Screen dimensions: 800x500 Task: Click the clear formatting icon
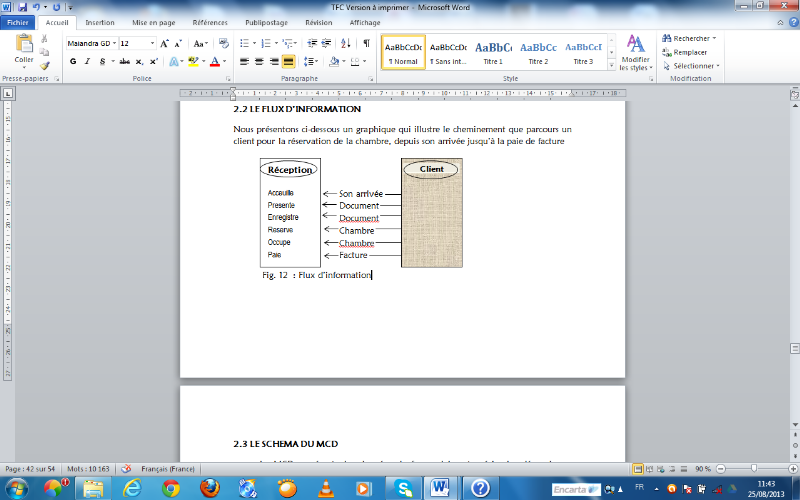223,44
